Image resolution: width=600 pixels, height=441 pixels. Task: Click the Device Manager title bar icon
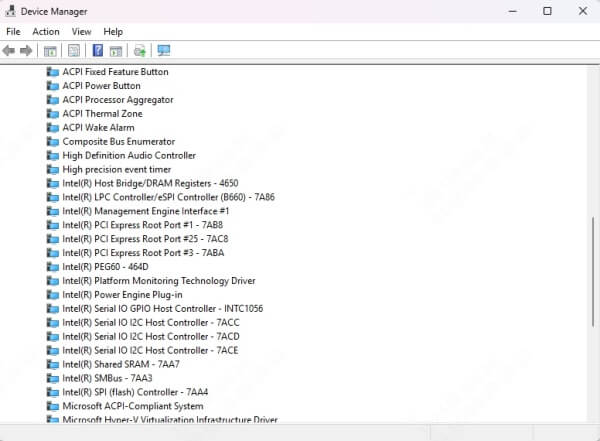[x=10, y=11]
